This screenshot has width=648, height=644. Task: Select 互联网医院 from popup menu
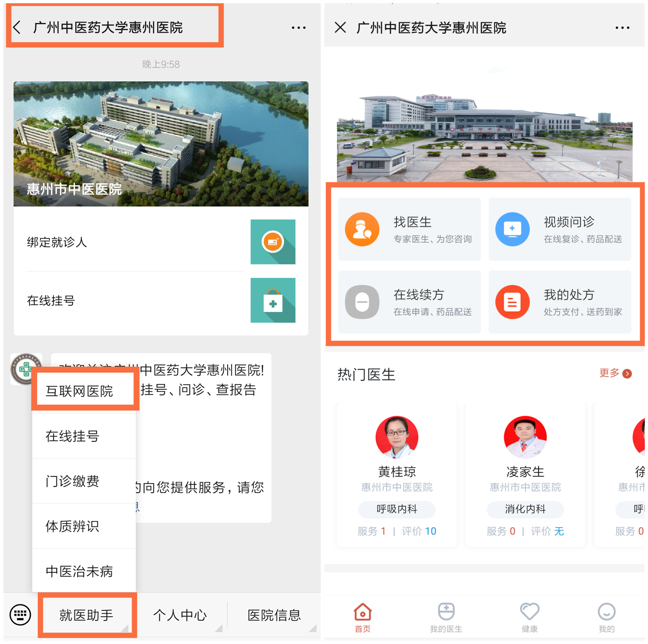(84, 391)
